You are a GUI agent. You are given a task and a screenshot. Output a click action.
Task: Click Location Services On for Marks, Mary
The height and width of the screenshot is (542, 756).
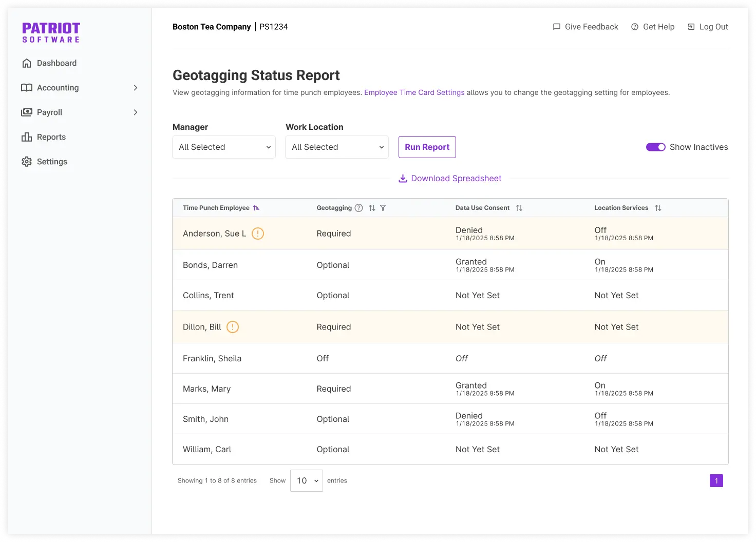click(x=600, y=385)
